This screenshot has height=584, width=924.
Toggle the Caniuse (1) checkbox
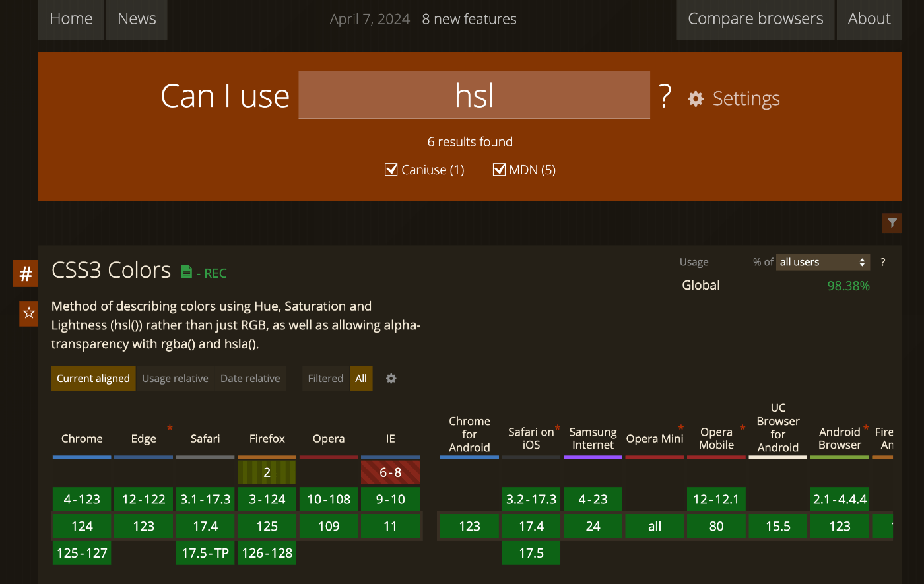(391, 170)
